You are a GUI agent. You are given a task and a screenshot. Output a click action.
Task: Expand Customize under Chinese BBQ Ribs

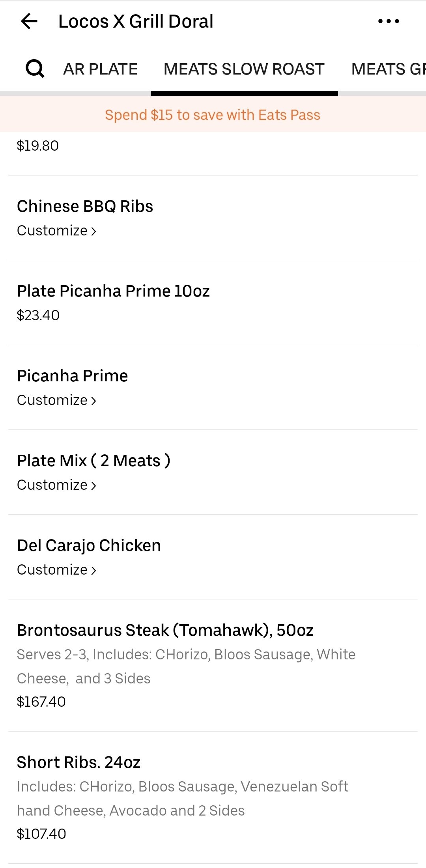[x=56, y=231]
